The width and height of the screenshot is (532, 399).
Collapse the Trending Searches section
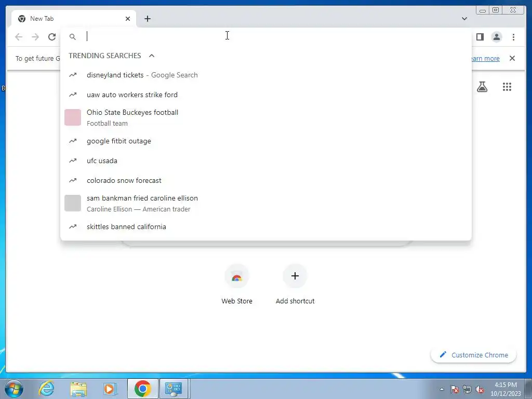tap(152, 56)
